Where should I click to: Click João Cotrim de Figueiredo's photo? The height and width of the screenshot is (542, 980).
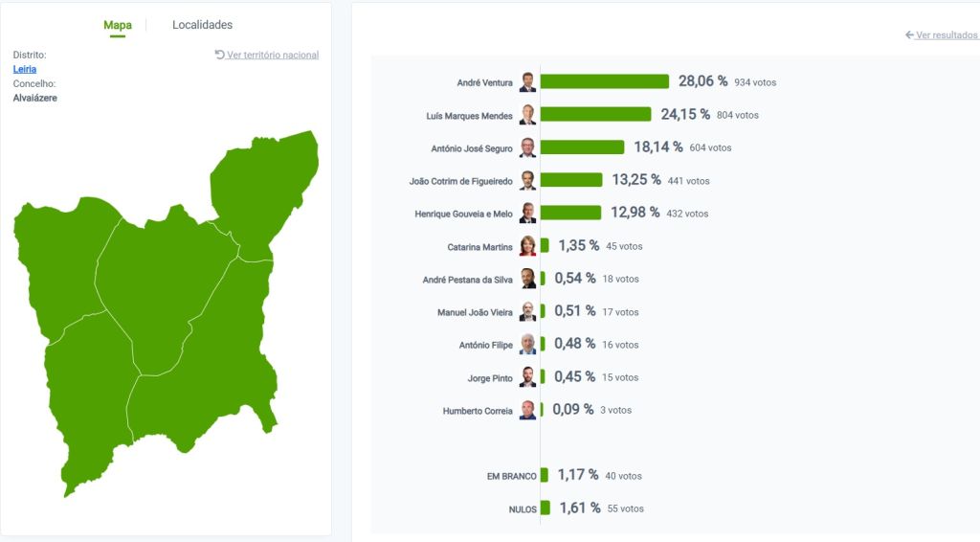click(x=527, y=180)
